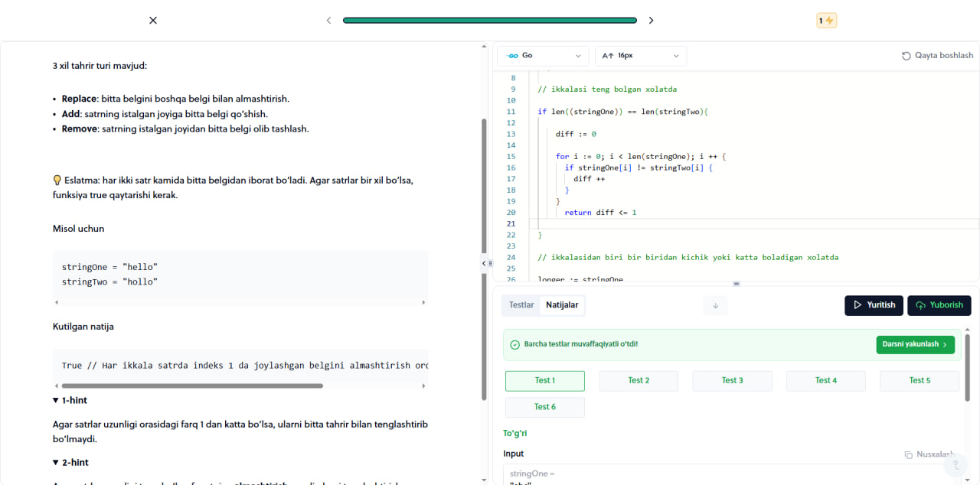
Task: View Test 3 result
Action: coord(732,381)
